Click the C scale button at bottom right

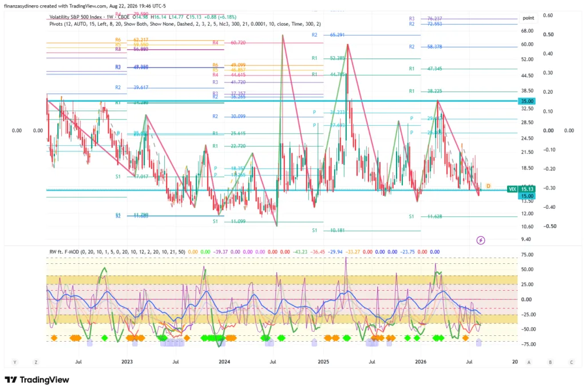click(571, 362)
